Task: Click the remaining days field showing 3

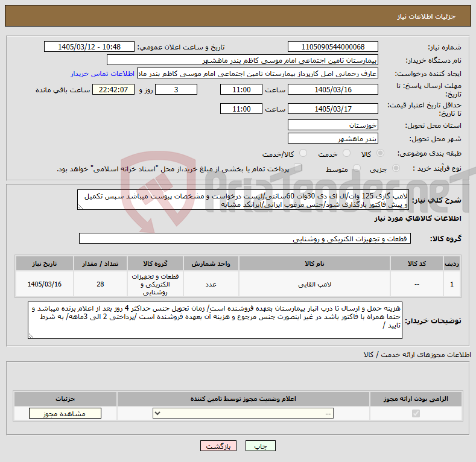Action: 176,89
